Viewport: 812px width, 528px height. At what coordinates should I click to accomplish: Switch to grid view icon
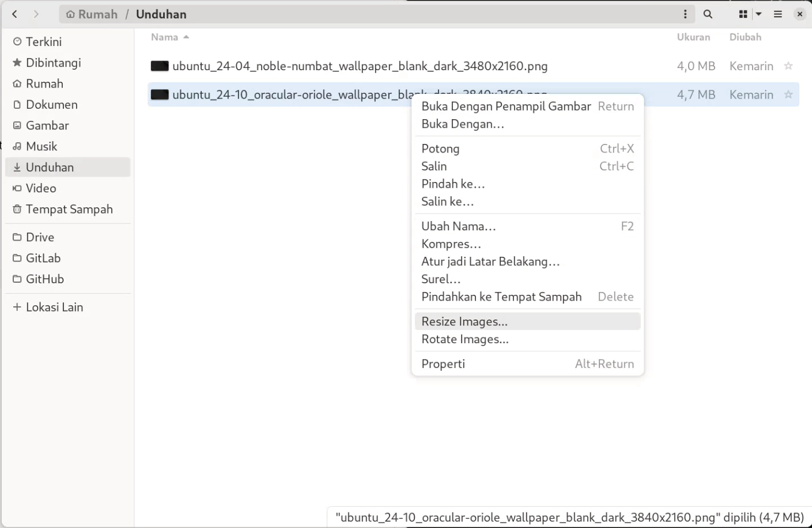743,14
